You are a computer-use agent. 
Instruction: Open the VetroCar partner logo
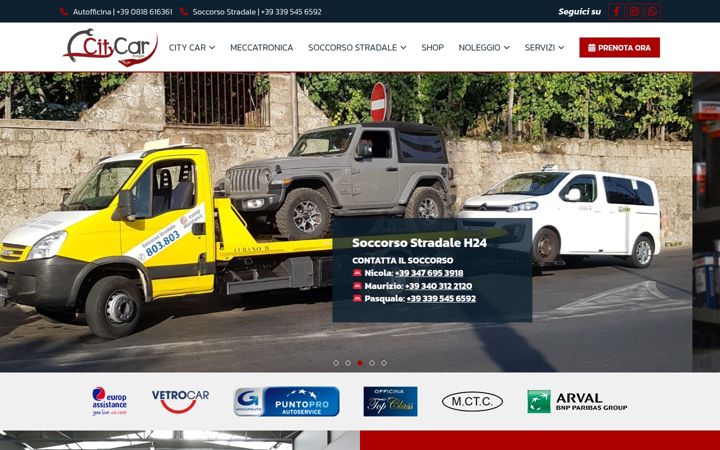pyautogui.click(x=180, y=401)
